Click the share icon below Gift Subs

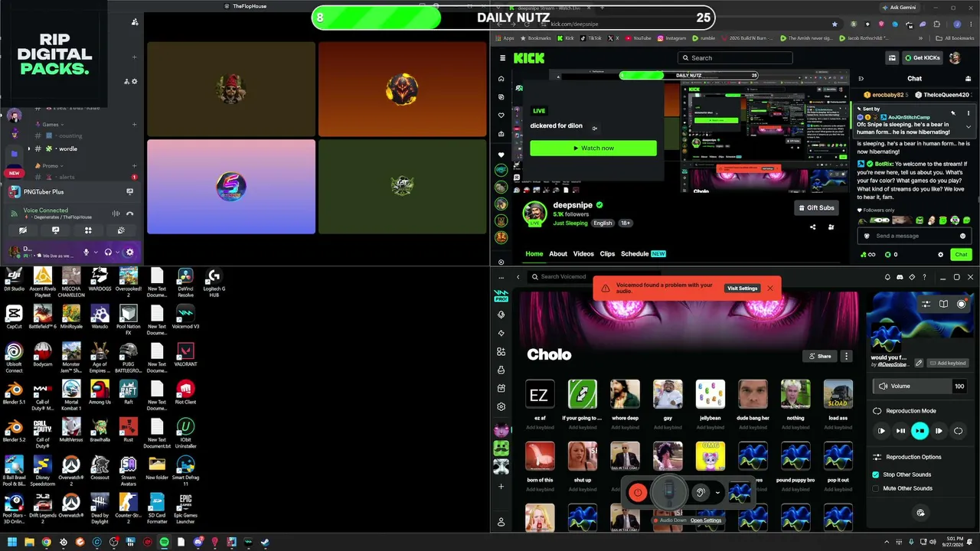click(813, 227)
